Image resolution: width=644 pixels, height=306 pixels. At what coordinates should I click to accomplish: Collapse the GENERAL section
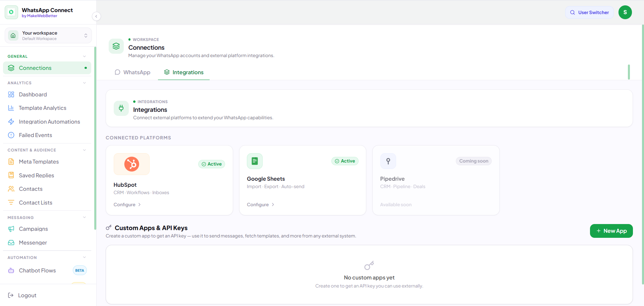(x=85, y=56)
